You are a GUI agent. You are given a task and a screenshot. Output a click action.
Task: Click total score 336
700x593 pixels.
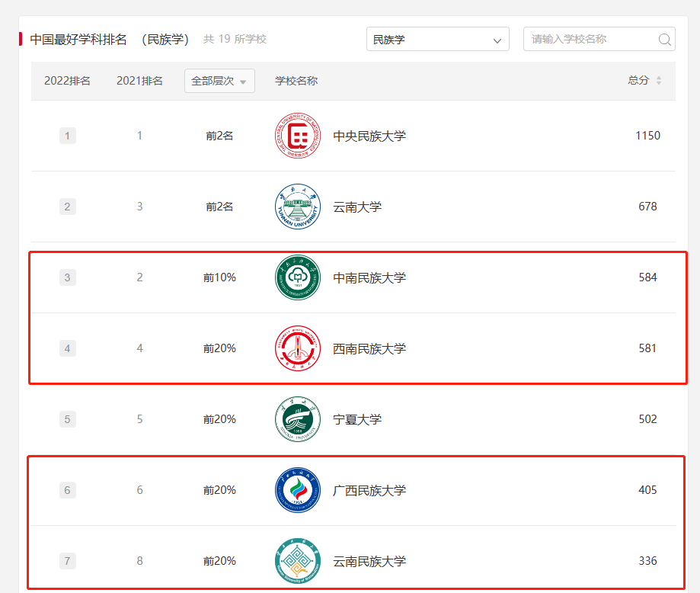(x=647, y=560)
